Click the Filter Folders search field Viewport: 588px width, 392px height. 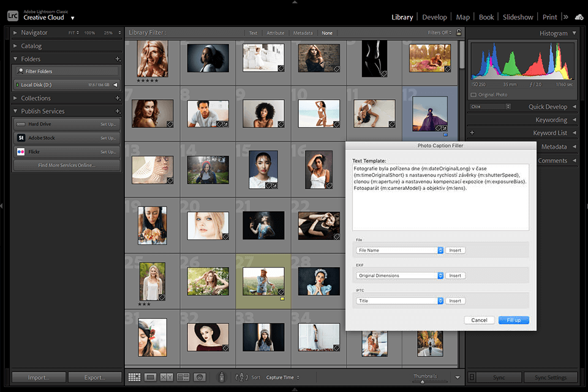[67, 71]
